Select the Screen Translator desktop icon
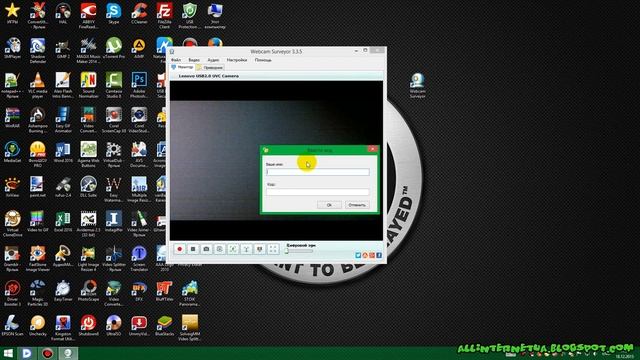Viewport: 640px width, 360px height. [139, 259]
